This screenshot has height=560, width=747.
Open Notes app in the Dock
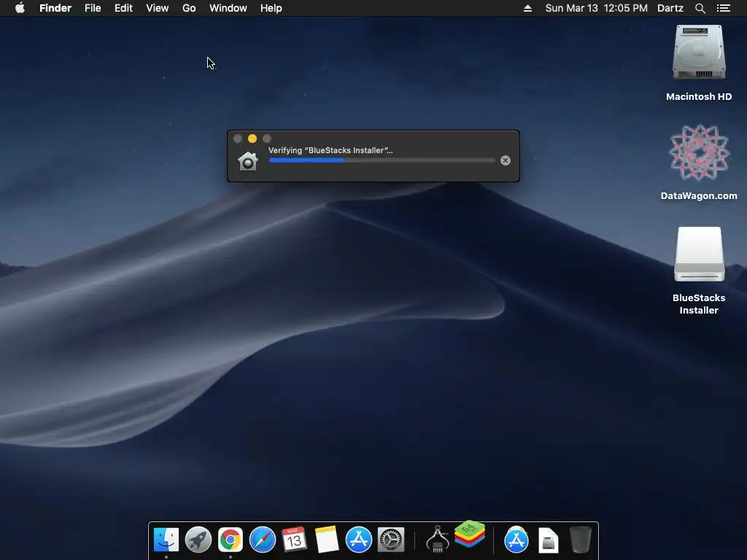point(326,540)
